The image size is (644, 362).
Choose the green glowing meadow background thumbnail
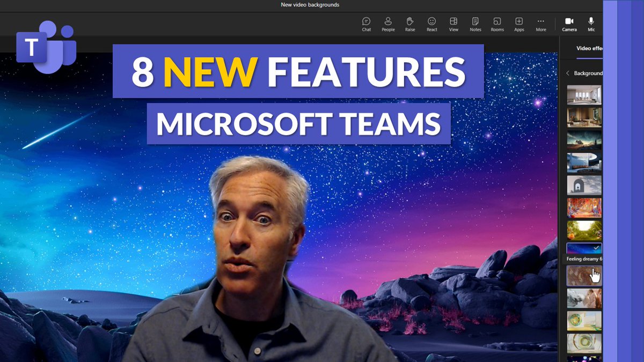[584, 230]
